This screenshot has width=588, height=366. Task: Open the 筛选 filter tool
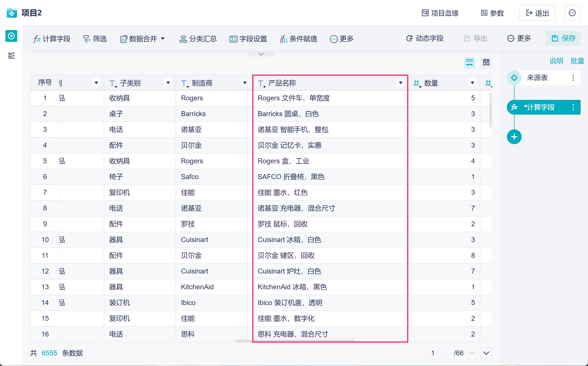point(95,39)
